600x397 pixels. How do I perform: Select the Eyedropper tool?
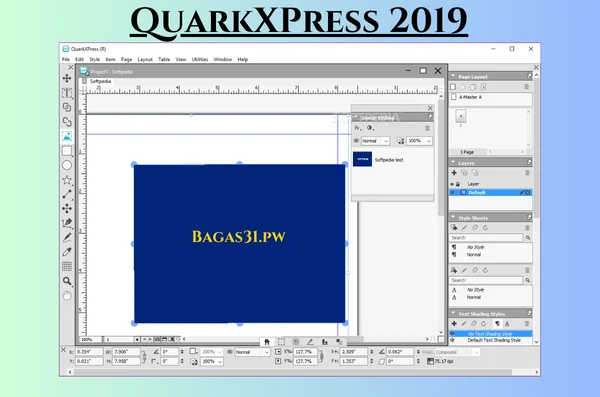click(x=67, y=252)
